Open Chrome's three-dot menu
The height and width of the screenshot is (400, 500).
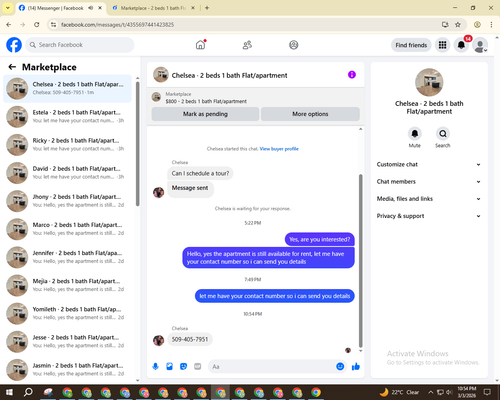(491, 24)
